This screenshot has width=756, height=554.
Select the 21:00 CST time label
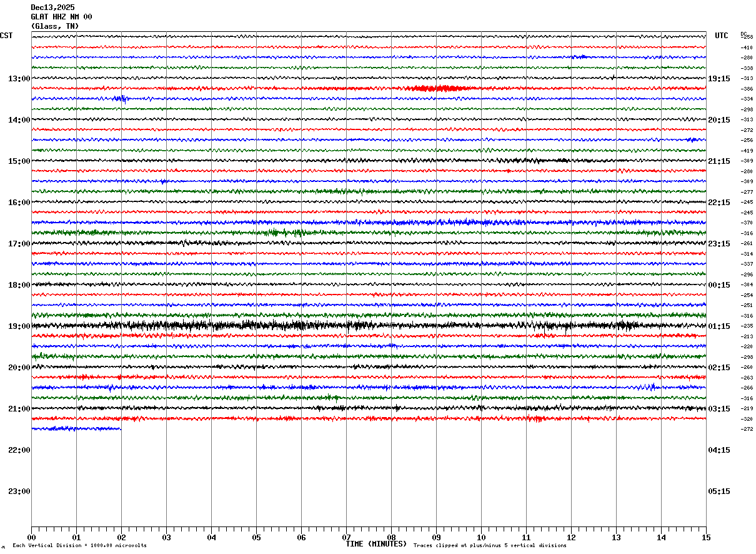coord(19,409)
